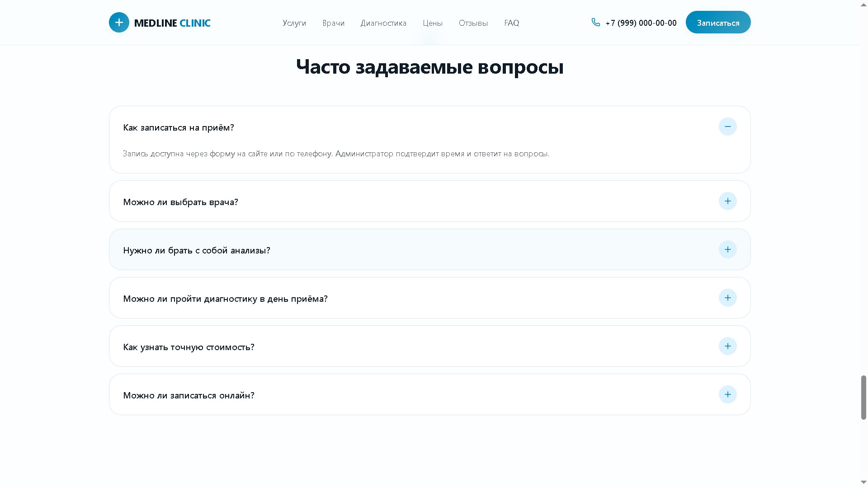868x487 pixels.
Task: Click question 'Можно ли выбрать врача?'
Action: pos(180,202)
